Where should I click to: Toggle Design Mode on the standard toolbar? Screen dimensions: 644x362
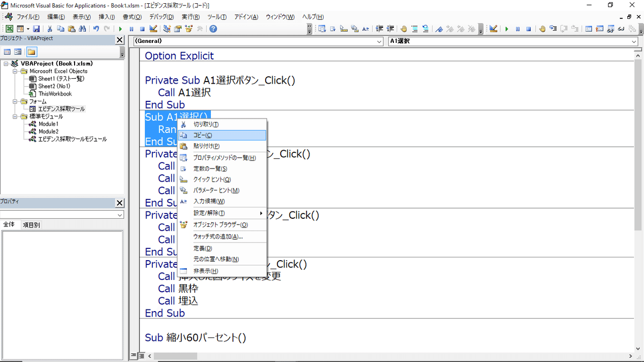point(153,28)
